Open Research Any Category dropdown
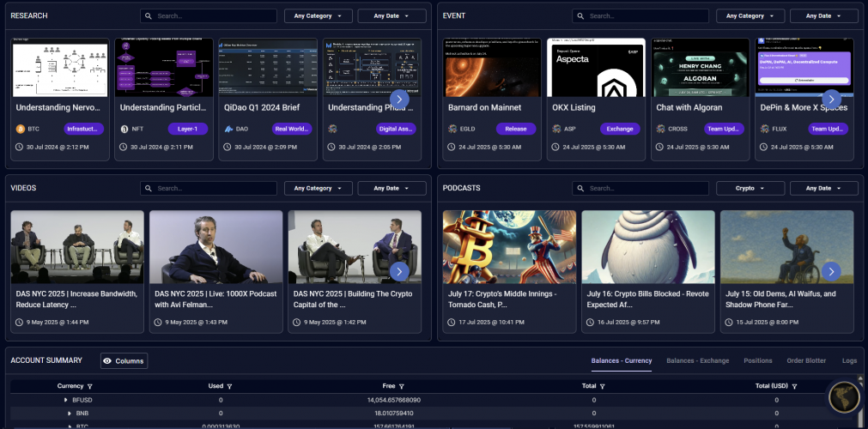This screenshot has width=868, height=429. (x=319, y=16)
